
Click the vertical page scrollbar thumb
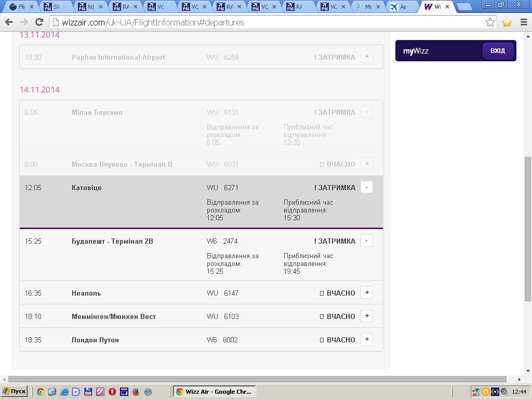[x=528, y=229]
